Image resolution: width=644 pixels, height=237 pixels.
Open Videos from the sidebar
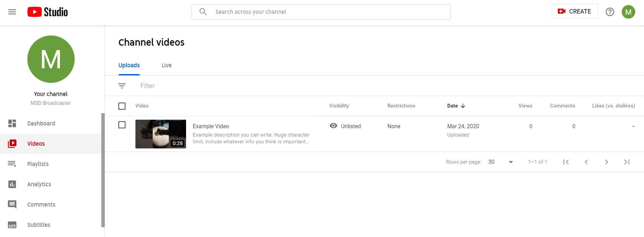(x=51, y=144)
